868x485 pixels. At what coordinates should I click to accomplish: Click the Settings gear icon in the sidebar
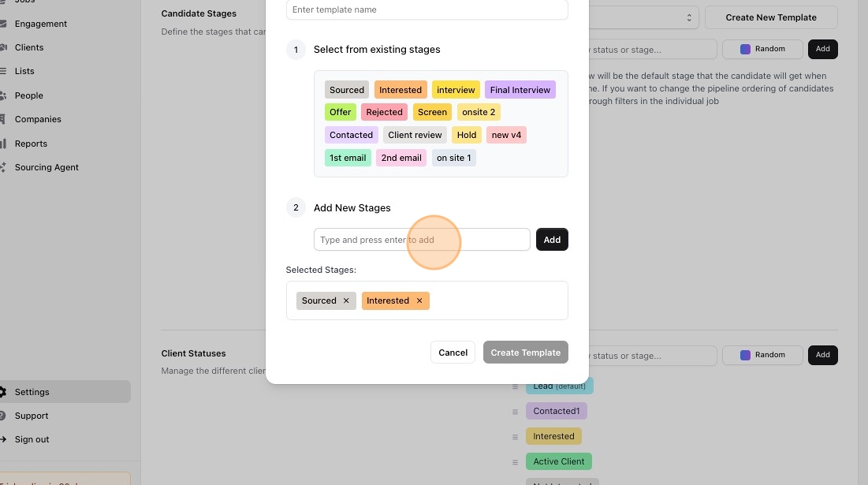[x=3, y=392]
